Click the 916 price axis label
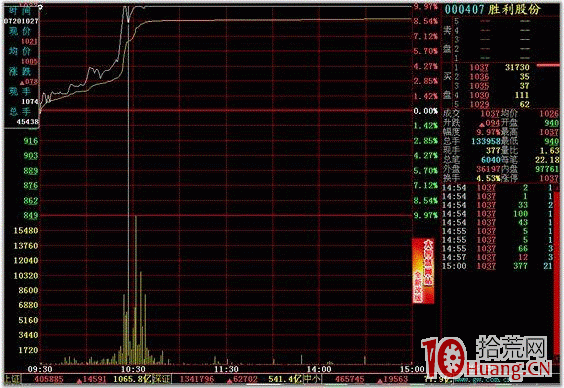 coord(31,141)
